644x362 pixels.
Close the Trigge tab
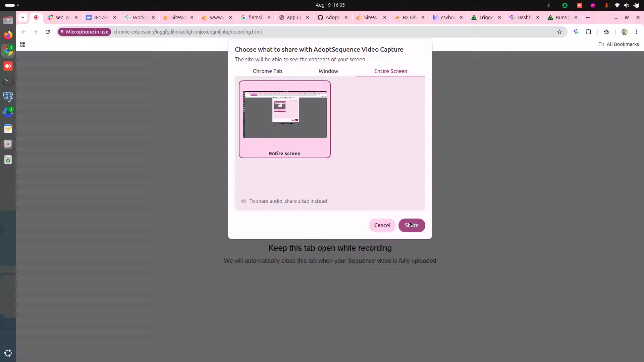[x=499, y=17]
